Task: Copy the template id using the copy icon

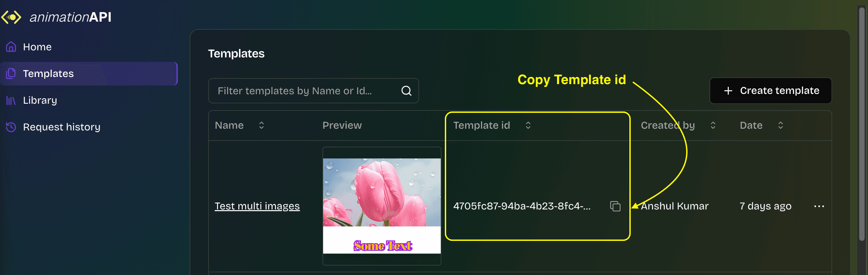Action: point(615,206)
